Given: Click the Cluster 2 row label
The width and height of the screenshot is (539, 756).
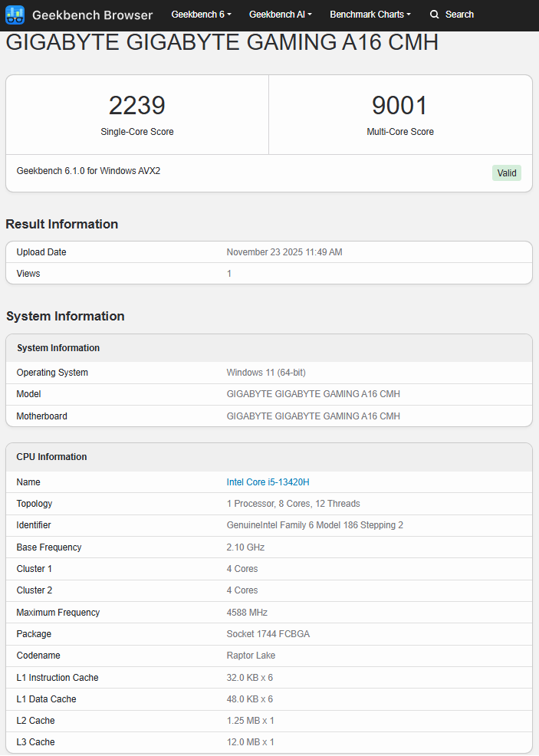Looking at the screenshot, I should (x=35, y=590).
